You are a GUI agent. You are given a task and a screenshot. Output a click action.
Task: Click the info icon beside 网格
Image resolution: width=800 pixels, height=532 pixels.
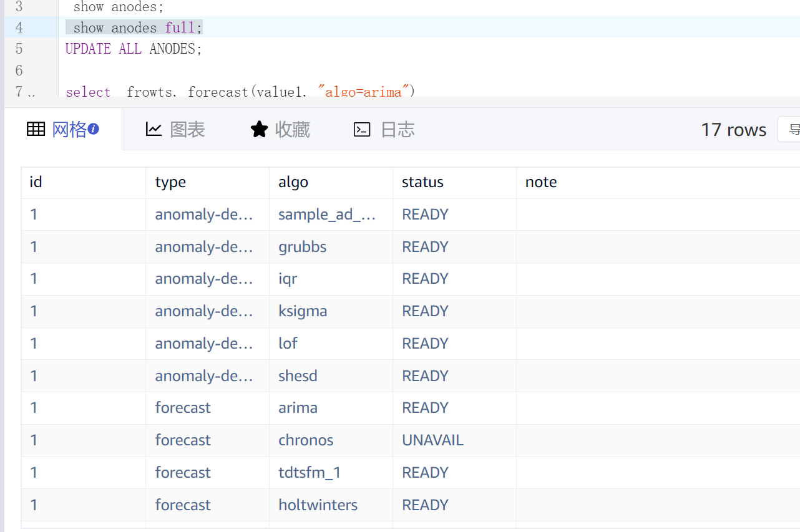pyautogui.click(x=94, y=129)
